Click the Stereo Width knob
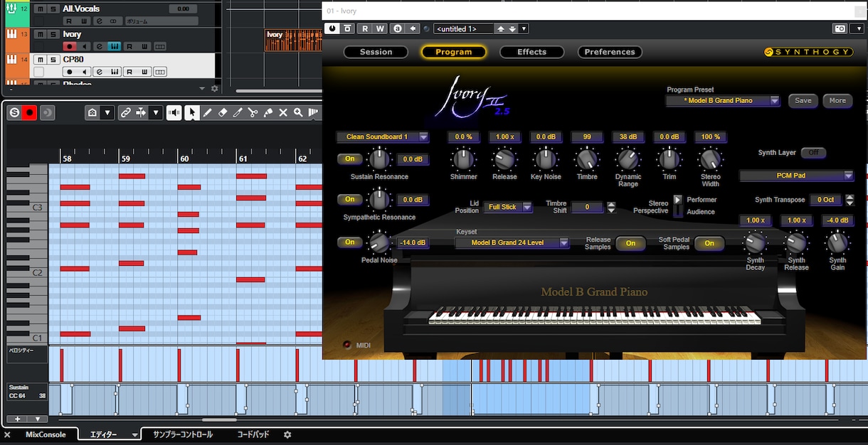This screenshot has width=868, height=445. tap(711, 159)
